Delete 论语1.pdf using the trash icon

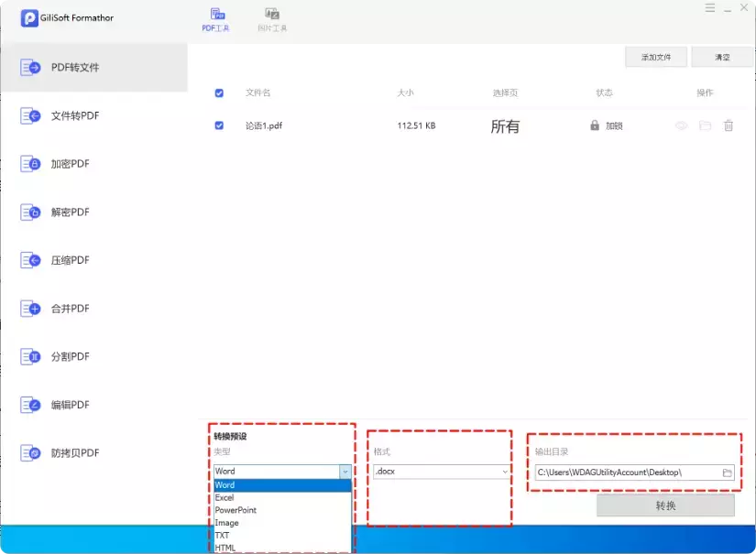click(729, 125)
